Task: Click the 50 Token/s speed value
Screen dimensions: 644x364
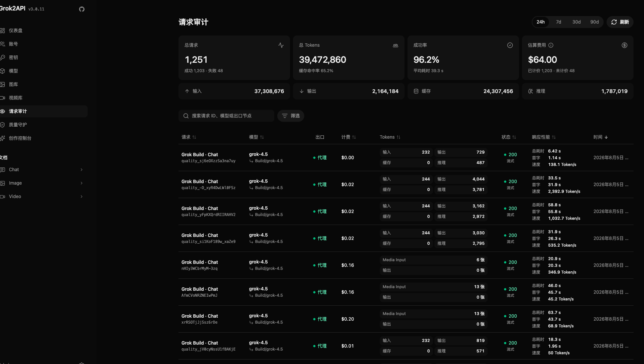Action: (x=559, y=353)
